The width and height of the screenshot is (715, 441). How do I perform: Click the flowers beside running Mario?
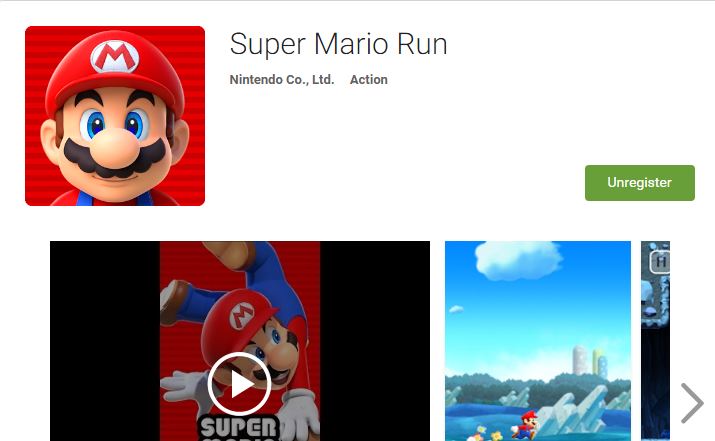tap(486, 433)
